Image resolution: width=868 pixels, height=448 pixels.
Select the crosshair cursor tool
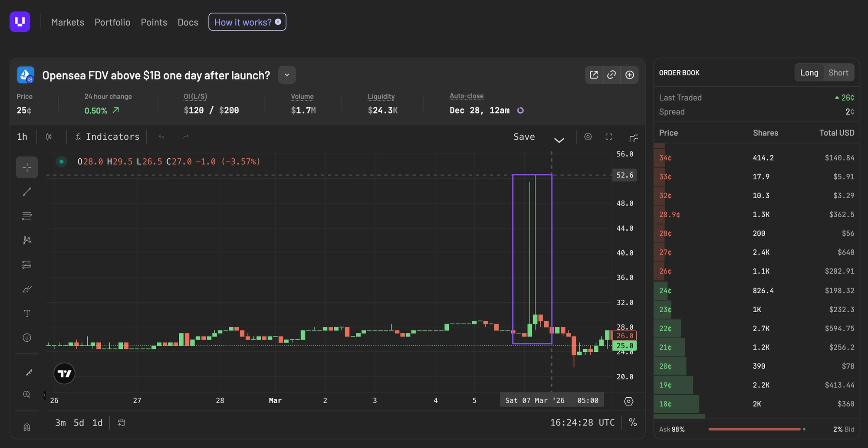click(27, 167)
